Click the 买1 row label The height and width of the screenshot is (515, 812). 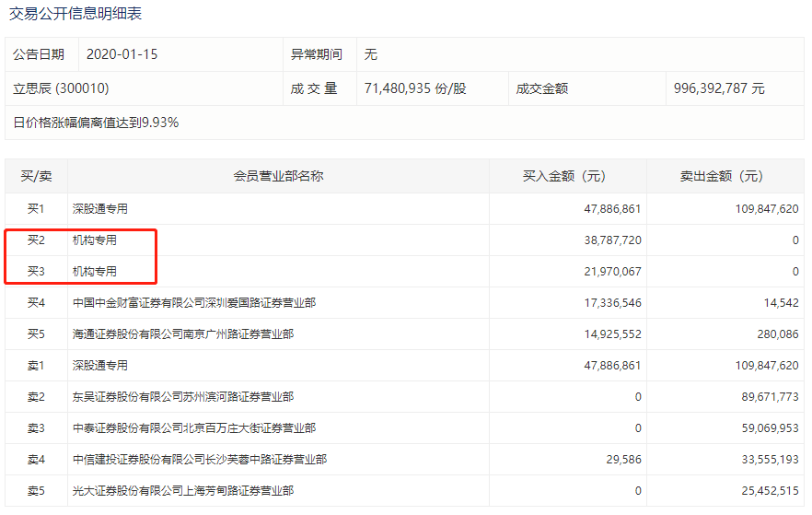coord(36,209)
